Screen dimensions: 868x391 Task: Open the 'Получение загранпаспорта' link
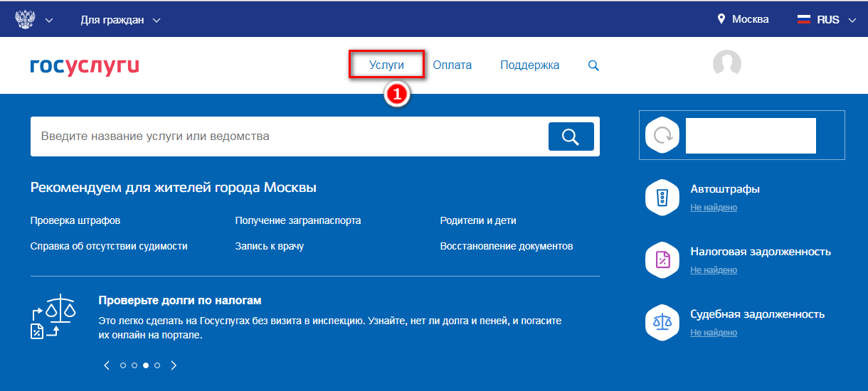[298, 220]
